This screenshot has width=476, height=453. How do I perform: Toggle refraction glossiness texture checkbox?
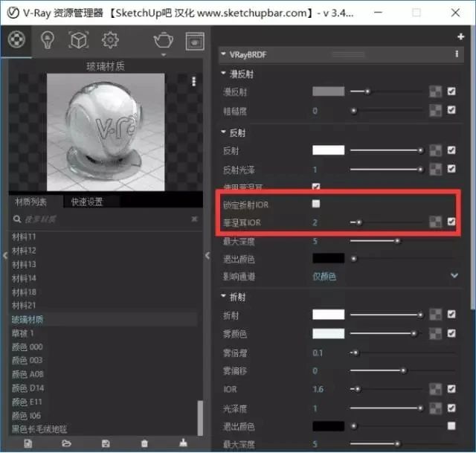[x=451, y=408]
